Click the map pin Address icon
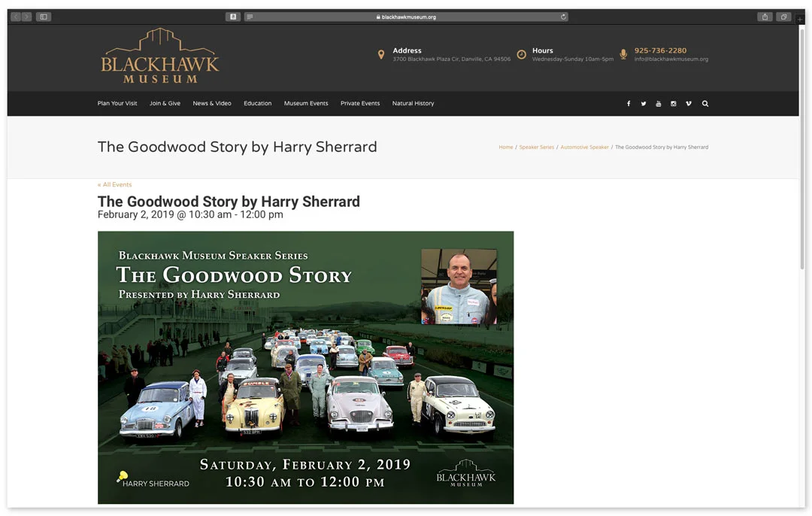812x516 pixels. 381,54
